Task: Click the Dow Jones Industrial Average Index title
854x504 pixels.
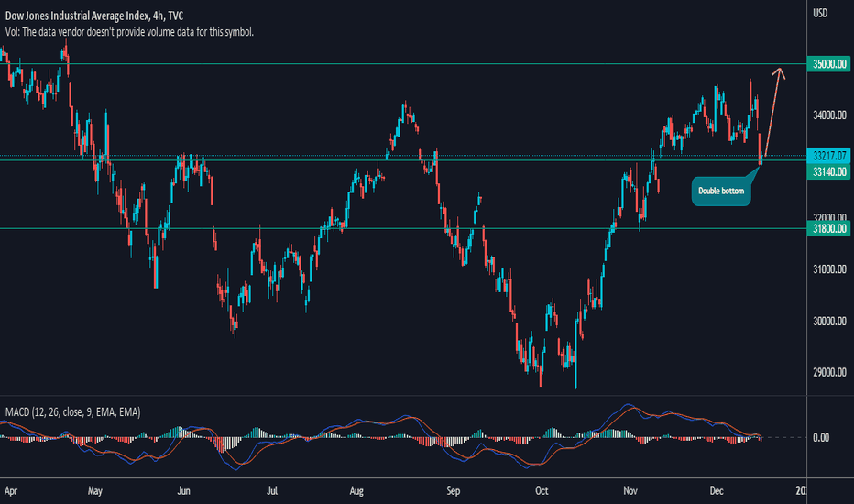Action: click(x=94, y=16)
